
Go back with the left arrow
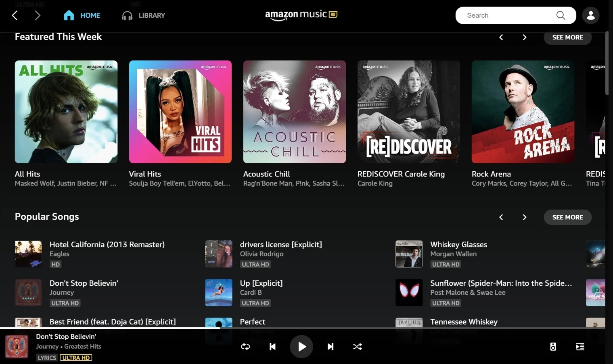coord(15,15)
